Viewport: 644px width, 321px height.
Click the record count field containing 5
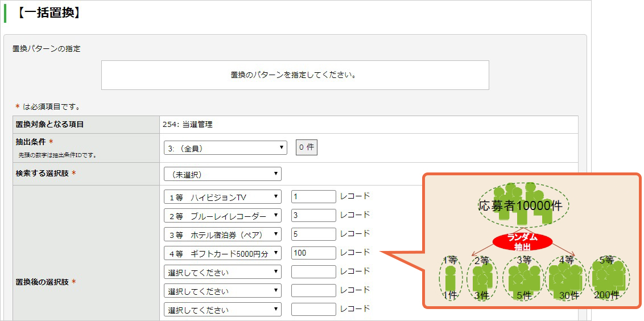click(314, 234)
